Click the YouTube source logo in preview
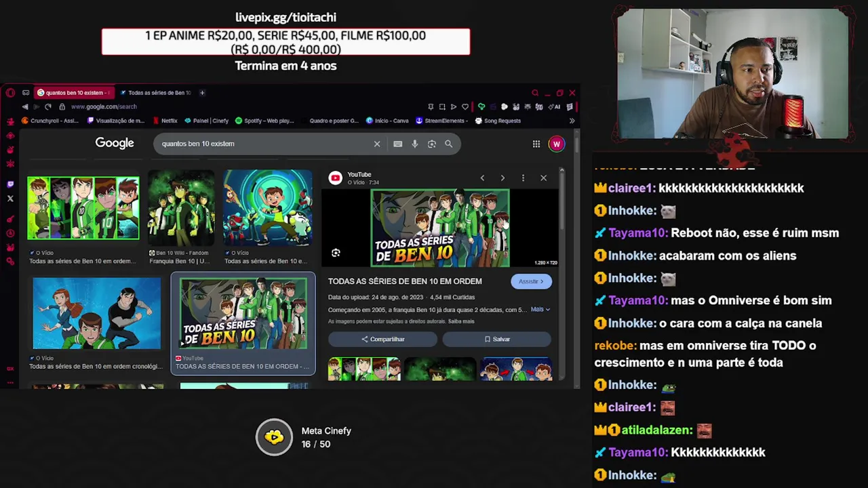 point(335,178)
